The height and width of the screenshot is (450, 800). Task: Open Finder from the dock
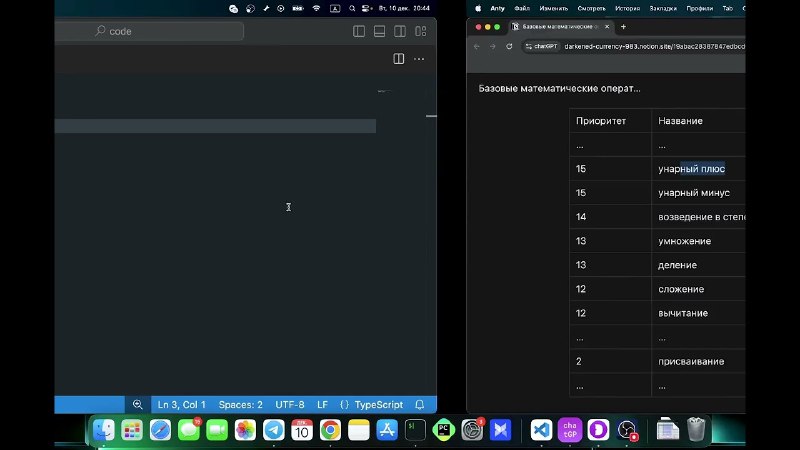[x=104, y=430]
